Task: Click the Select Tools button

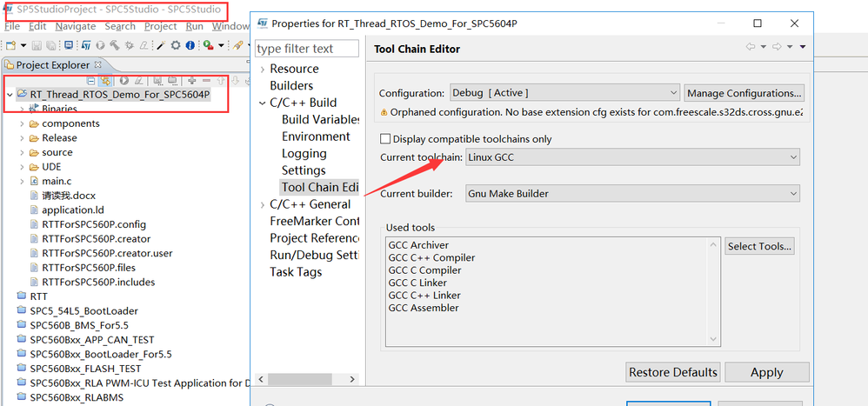Action: click(x=759, y=246)
